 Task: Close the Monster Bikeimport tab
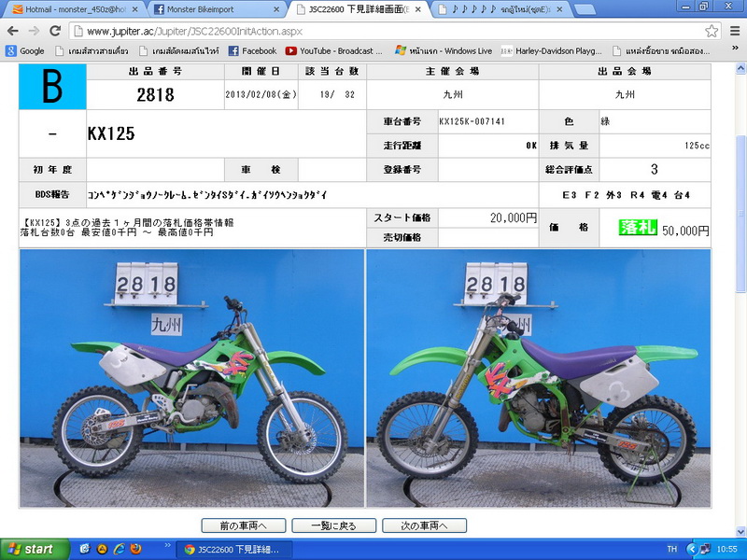276,9
